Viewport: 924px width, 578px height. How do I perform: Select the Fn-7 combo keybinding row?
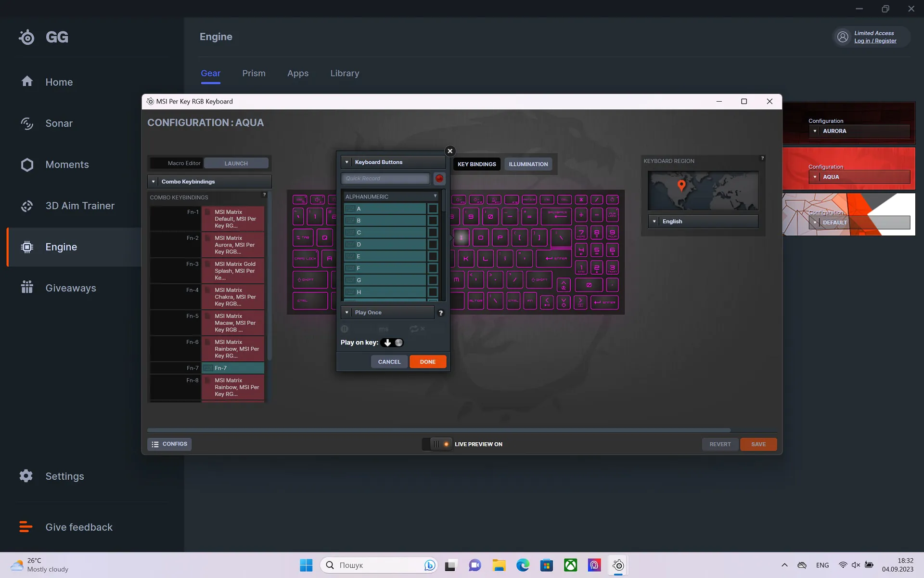(207, 368)
